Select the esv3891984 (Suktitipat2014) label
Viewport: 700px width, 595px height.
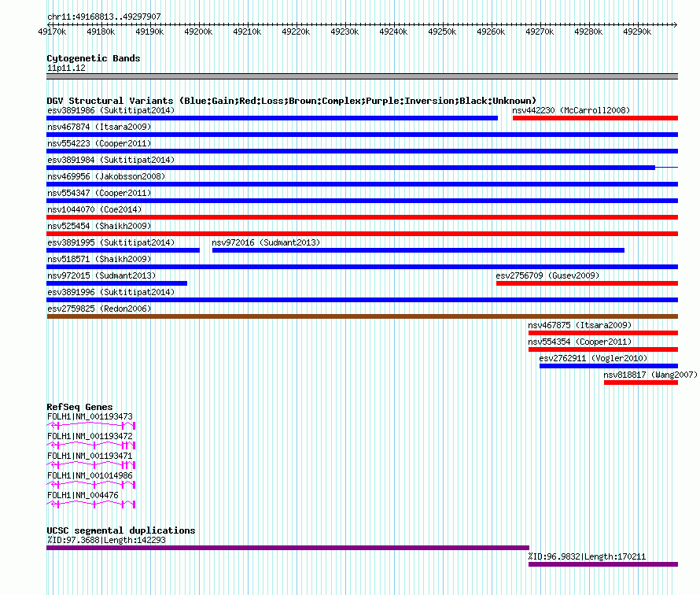pos(111,160)
